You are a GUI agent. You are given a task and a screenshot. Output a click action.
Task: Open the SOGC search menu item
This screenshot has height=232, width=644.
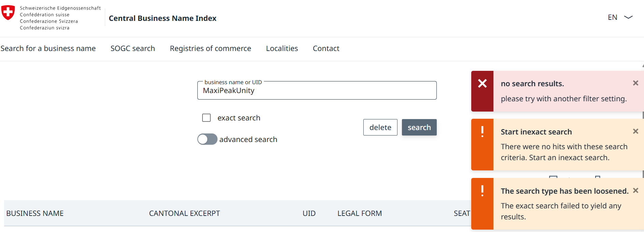132,49
